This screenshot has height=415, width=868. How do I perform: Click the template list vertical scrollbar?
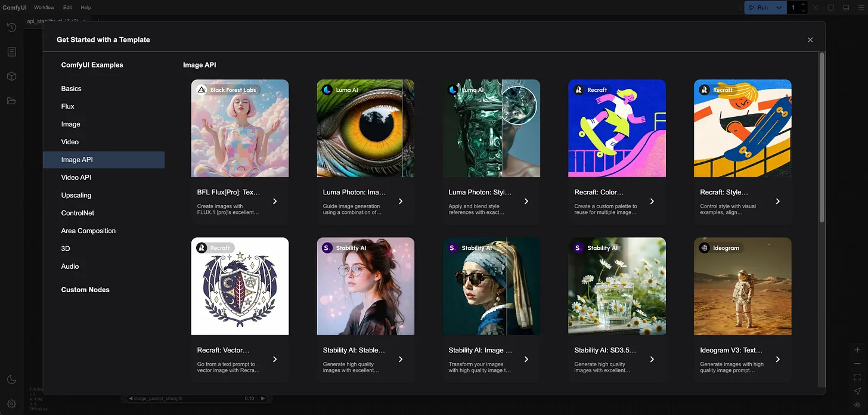(x=822, y=138)
